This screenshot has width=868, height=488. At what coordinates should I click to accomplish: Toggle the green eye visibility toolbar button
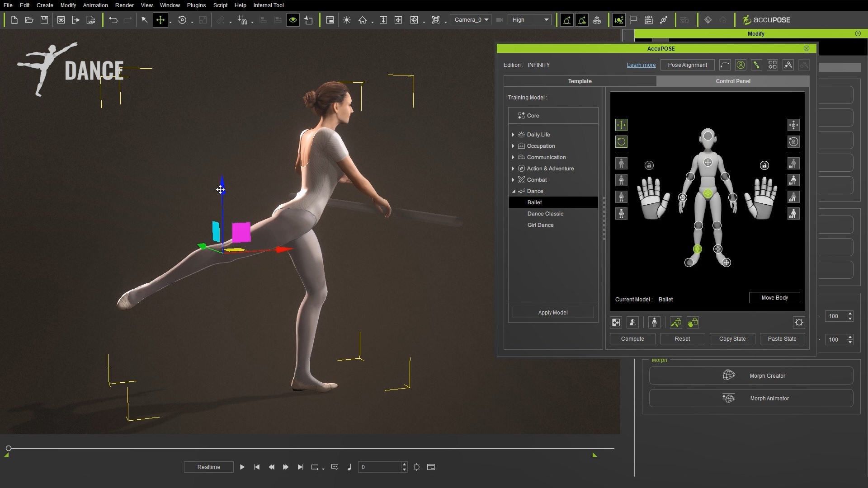point(293,20)
